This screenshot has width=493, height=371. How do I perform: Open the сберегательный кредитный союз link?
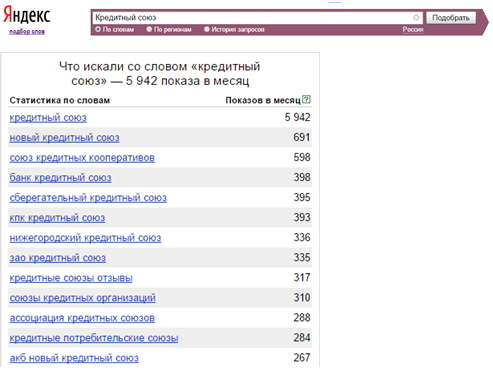[88, 198]
